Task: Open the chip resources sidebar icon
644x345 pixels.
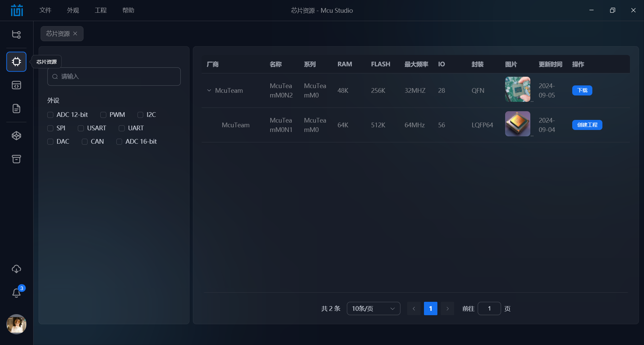Action: [16, 62]
